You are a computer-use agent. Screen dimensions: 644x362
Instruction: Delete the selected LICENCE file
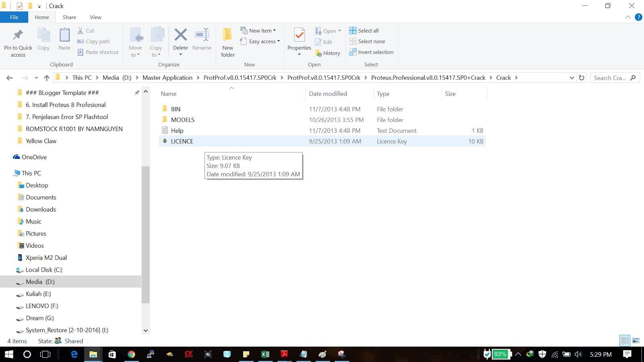[181, 42]
